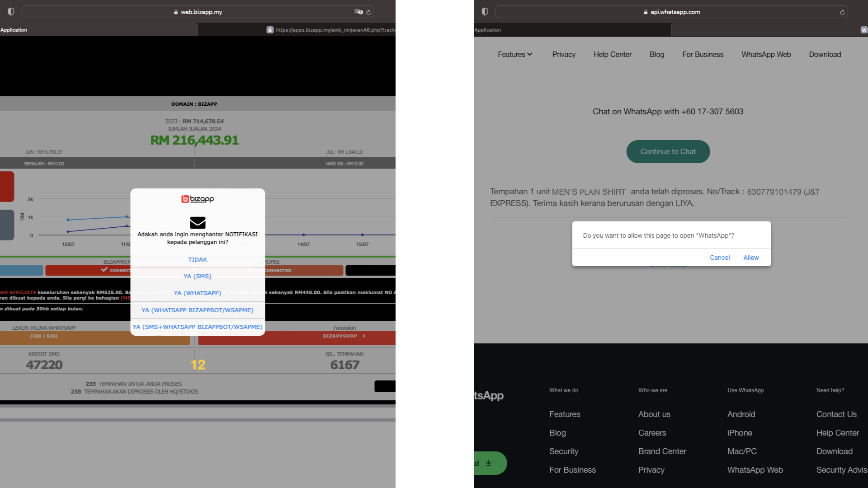Open Features link in WhatsApp footer

[x=565, y=414]
